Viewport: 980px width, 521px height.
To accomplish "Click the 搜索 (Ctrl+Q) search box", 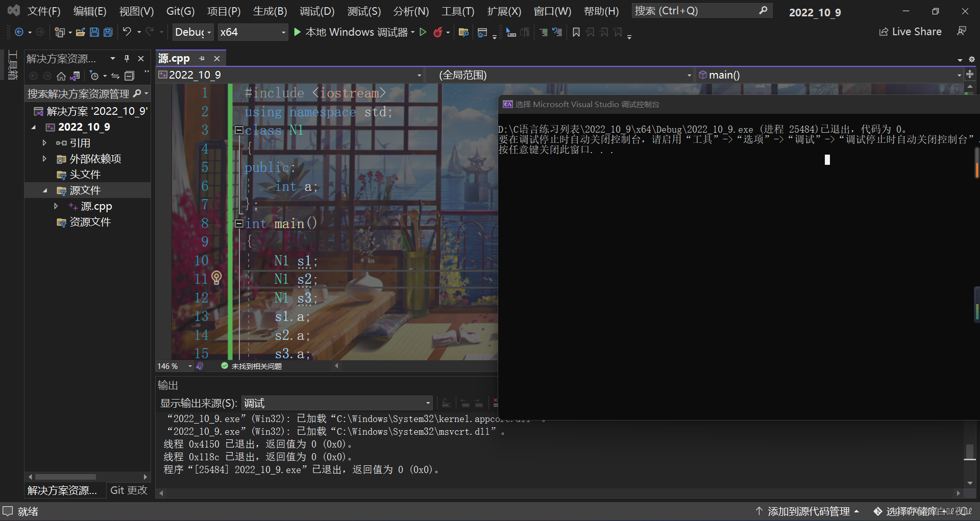I will pos(701,11).
